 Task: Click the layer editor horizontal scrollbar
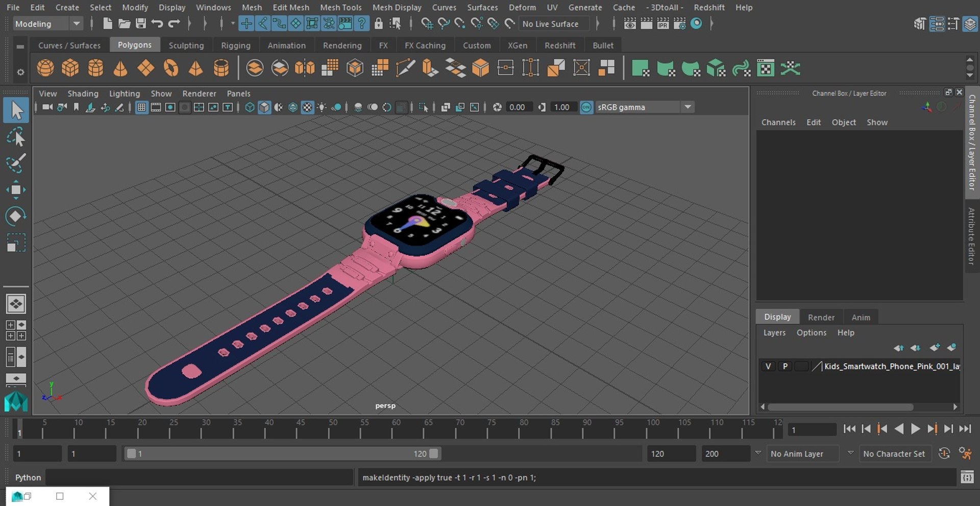click(x=840, y=407)
